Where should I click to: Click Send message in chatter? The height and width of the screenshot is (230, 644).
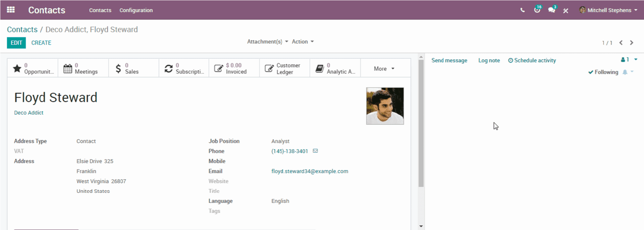click(x=449, y=61)
